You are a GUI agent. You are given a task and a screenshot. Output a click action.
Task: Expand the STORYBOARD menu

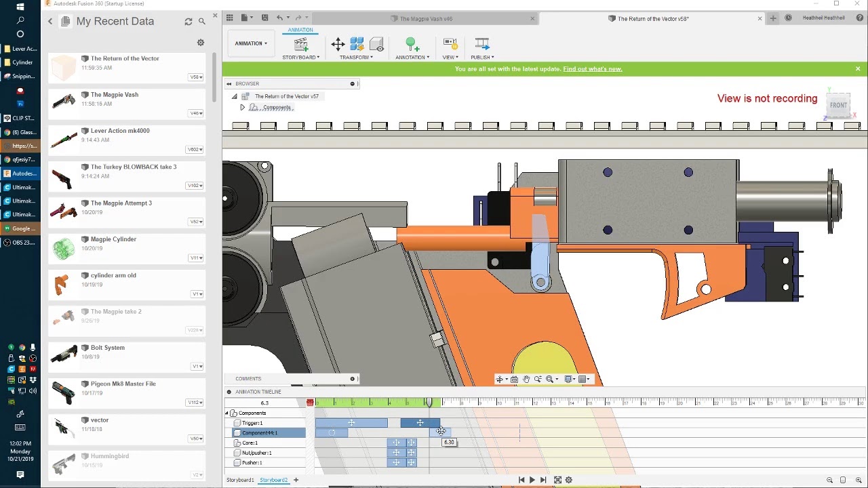[x=301, y=58]
